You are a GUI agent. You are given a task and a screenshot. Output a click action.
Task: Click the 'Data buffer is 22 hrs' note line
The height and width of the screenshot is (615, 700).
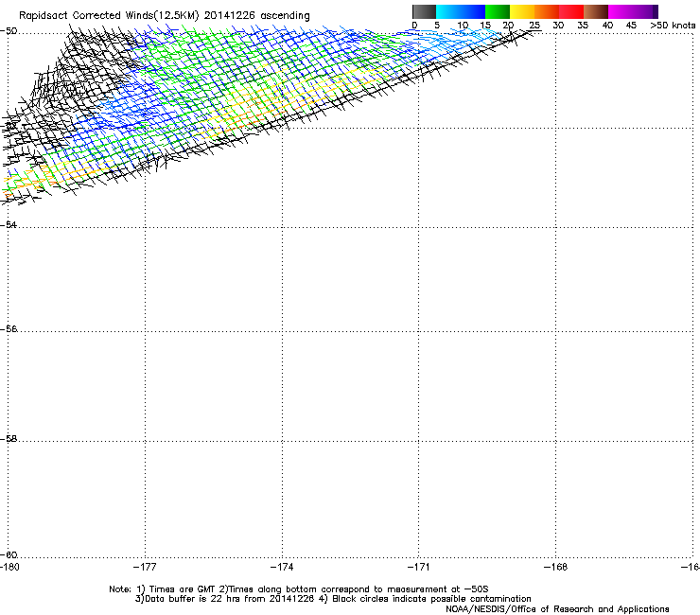(333, 599)
